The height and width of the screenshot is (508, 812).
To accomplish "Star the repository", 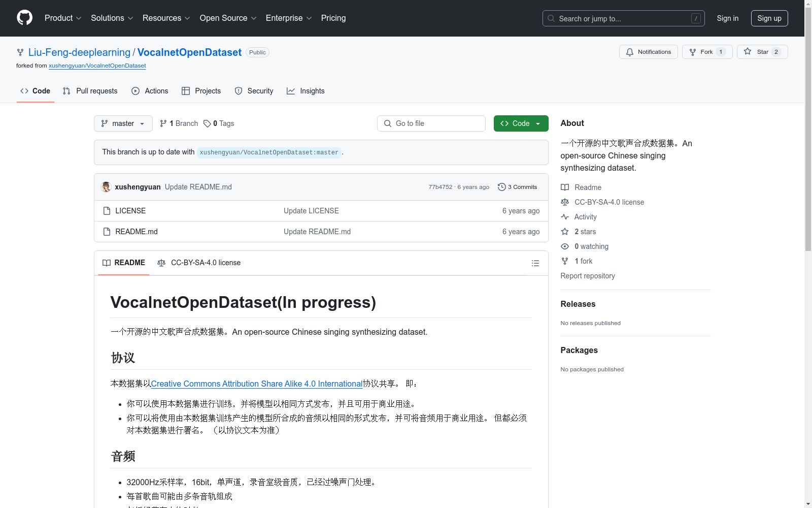I will click(x=762, y=52).
